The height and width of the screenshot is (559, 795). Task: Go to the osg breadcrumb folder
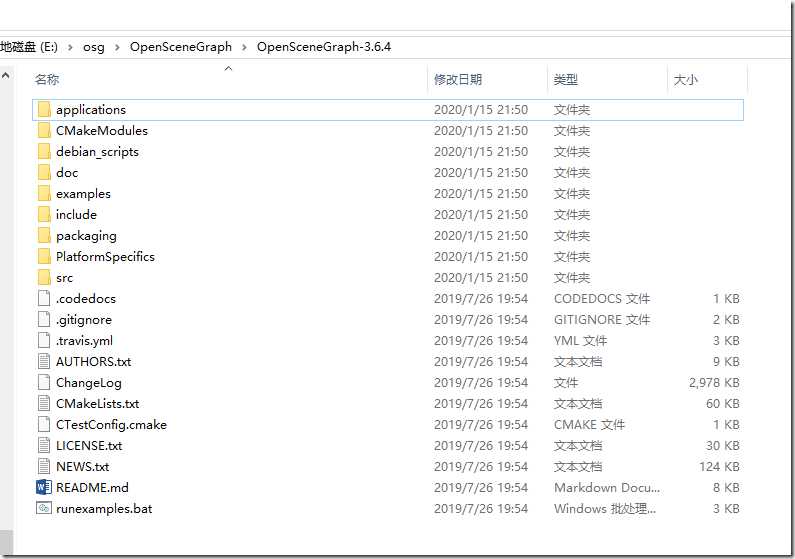coord(94,47)
